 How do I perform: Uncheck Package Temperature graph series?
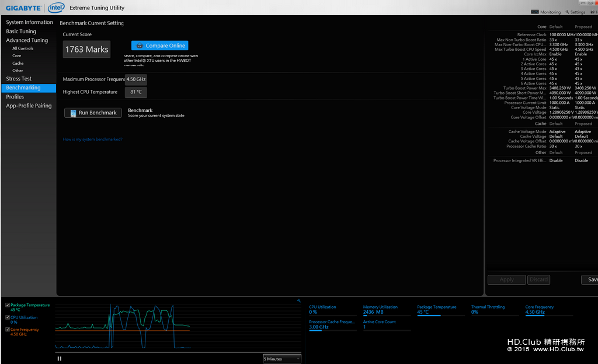coord(7,305)
